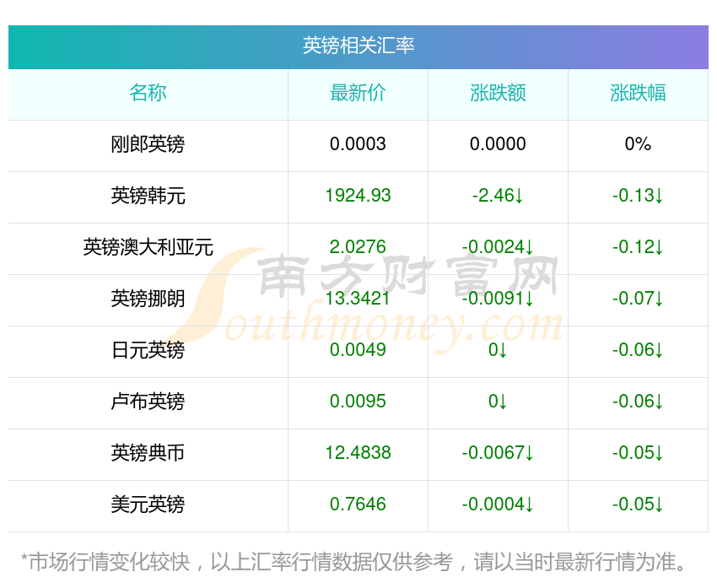Select the 英镑典币 row name
Image resolution: width=717 pixels, height=588 pixels.
pos(148,453)
